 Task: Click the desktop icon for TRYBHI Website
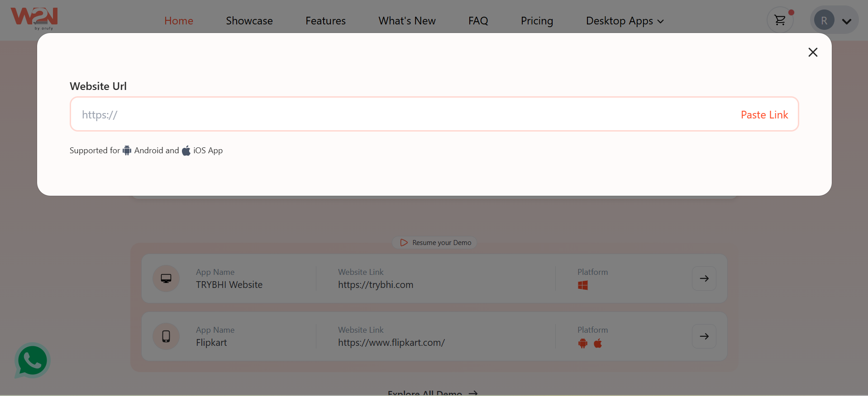(166, 278)
